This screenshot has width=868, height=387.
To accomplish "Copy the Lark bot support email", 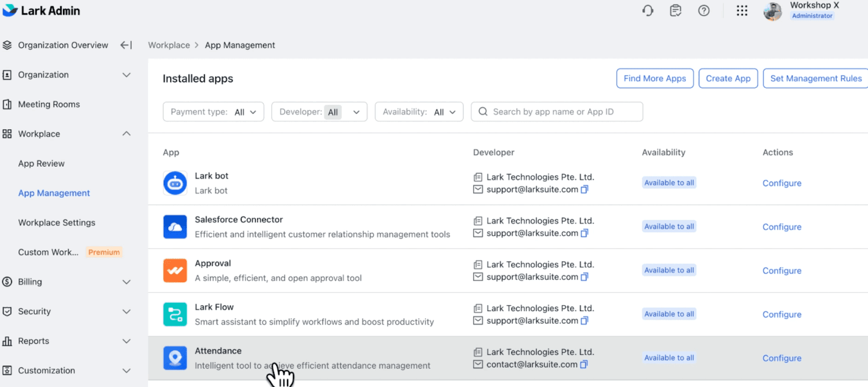I will coord(584,189).
